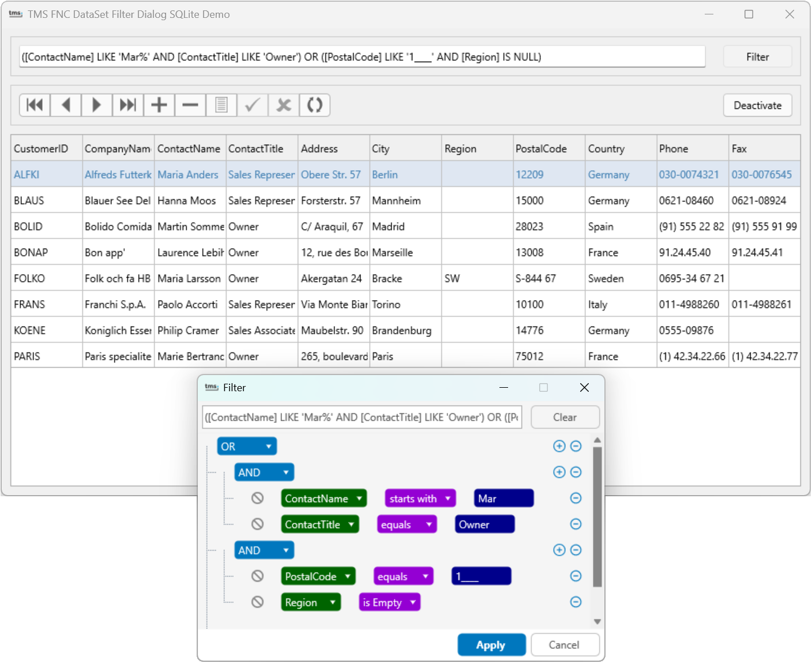
Task: Open the Region field dropdown
Action: [x=311, y=602]
